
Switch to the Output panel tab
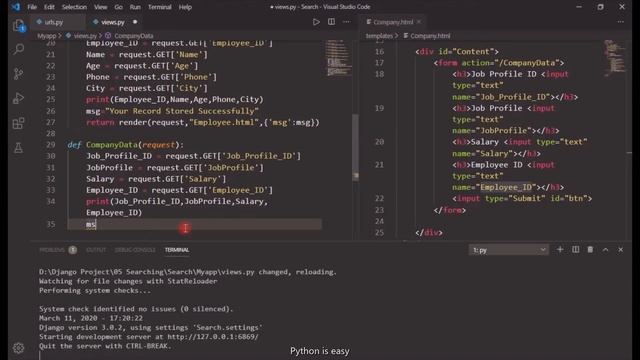[x=96, y=250]
